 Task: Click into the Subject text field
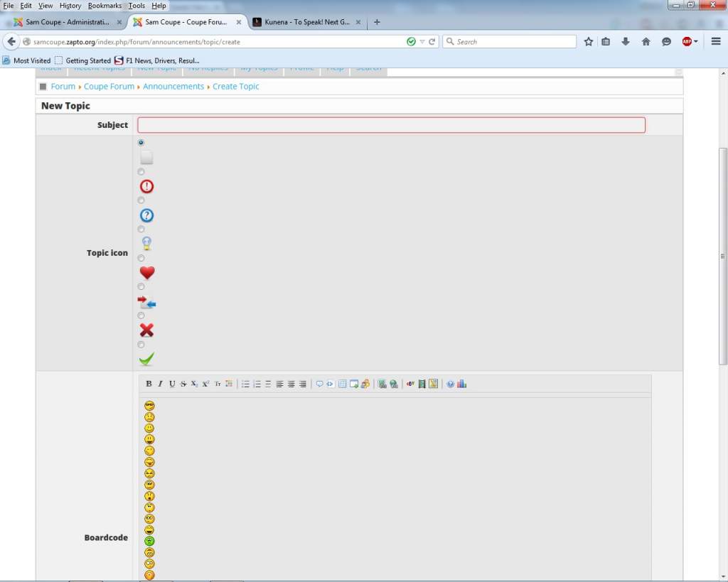[391, 125]
